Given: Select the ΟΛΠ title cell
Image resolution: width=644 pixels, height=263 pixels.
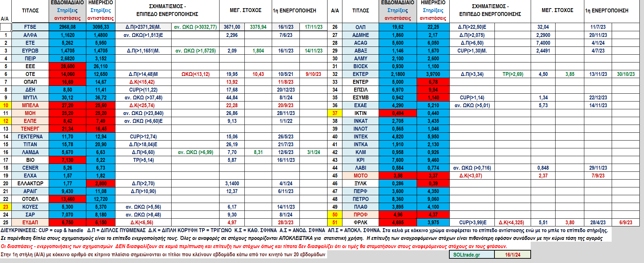Looking at the screenshot, I should [361, 27].
